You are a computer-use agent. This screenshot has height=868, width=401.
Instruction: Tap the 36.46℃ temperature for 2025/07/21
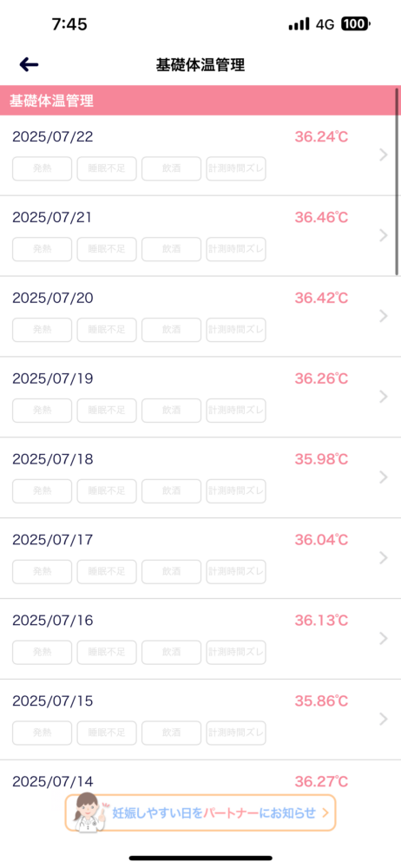321,218
